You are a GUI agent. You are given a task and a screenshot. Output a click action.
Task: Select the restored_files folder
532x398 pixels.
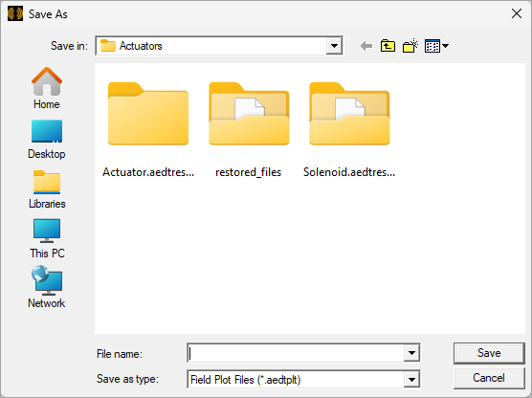249,130
